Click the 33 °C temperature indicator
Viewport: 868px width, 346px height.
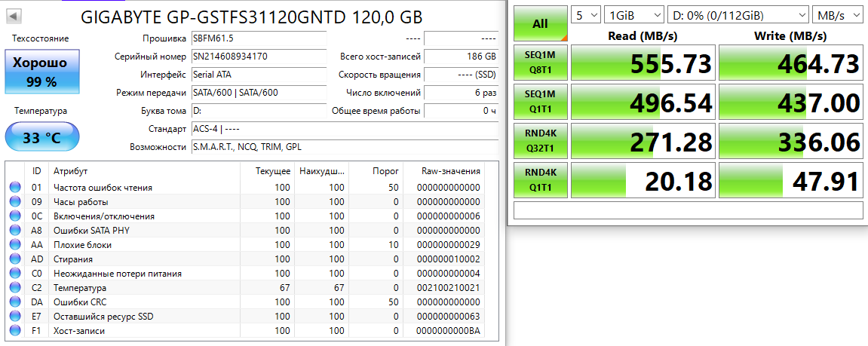42,136
